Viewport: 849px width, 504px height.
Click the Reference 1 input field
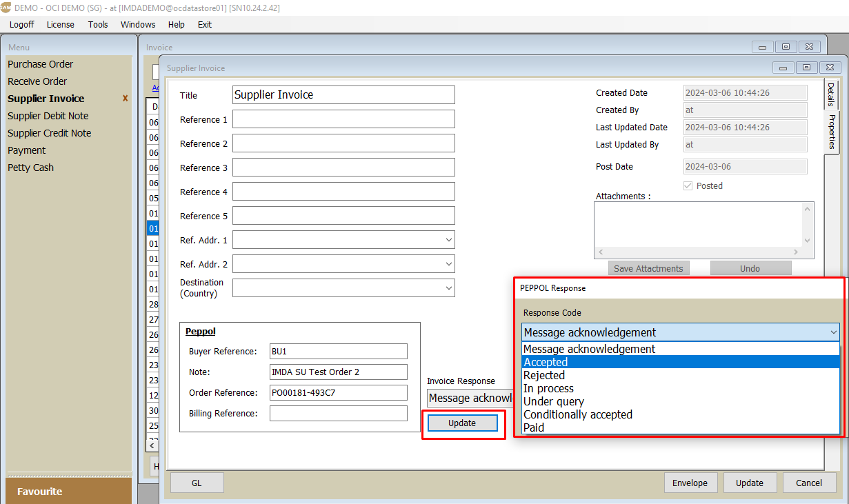pyautogui.click(x=343, y=119)
